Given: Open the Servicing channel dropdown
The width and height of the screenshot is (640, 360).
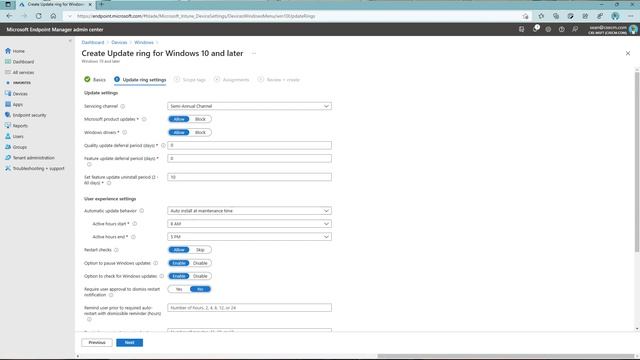Looking at the screenshot, I should pos(249,106).
